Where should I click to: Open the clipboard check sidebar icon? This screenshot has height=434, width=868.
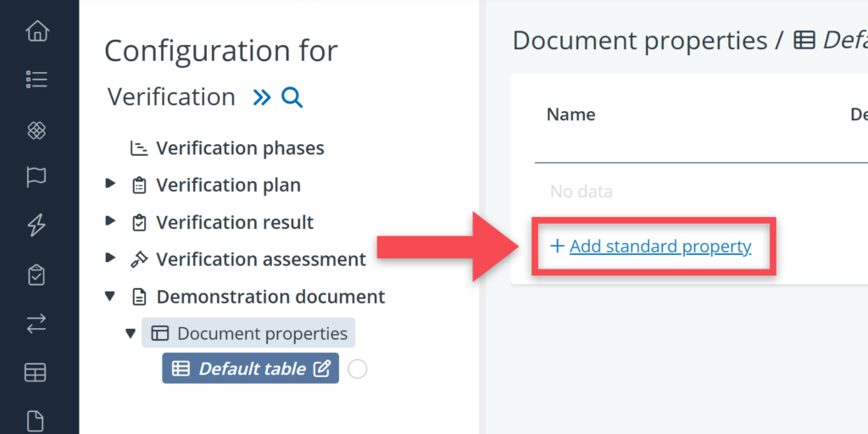[37, 275]
